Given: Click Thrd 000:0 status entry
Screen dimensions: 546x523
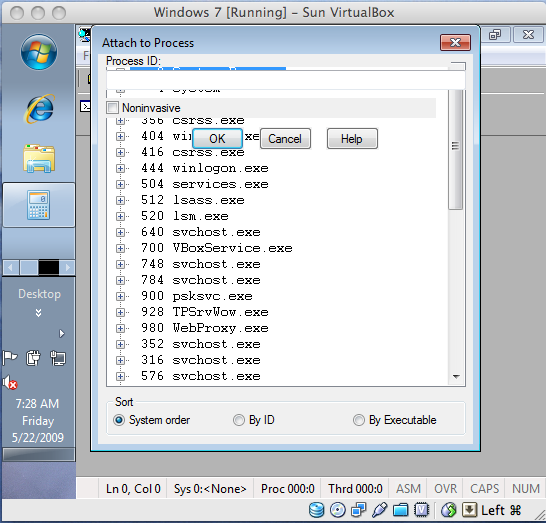Looking at the screenshot, I should point(355,489).
